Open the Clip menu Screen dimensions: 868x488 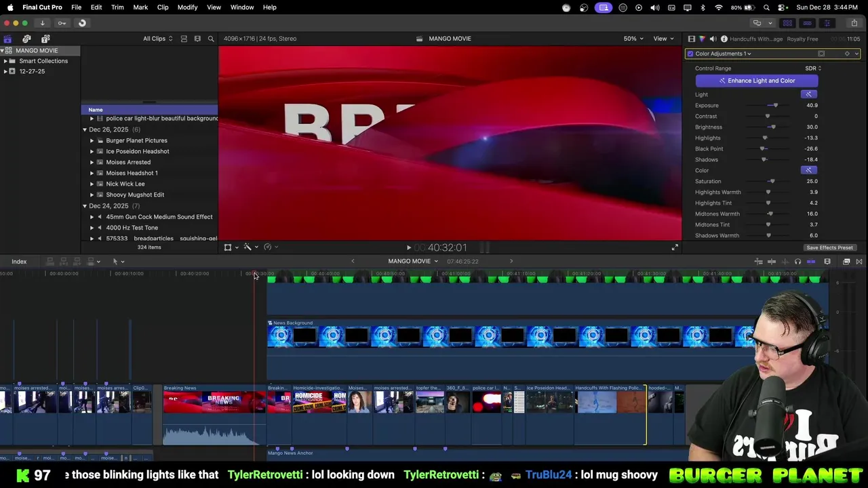(163, 7)
